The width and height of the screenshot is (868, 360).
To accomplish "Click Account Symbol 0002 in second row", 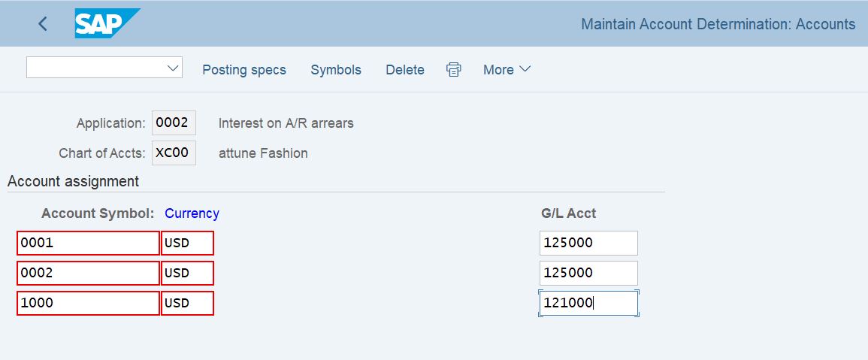I will click(88, 274).
